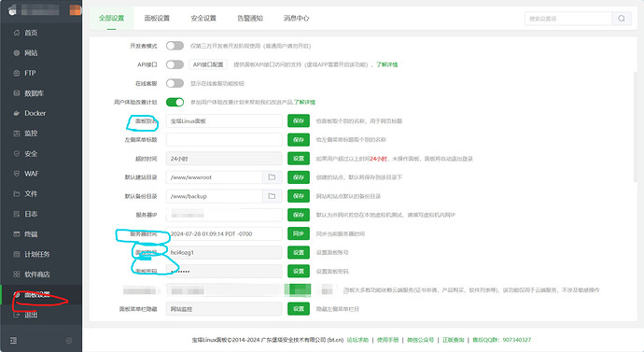Save the 默认备份目录 path
This screenshot has height=352, width=644.
[299, 196]
